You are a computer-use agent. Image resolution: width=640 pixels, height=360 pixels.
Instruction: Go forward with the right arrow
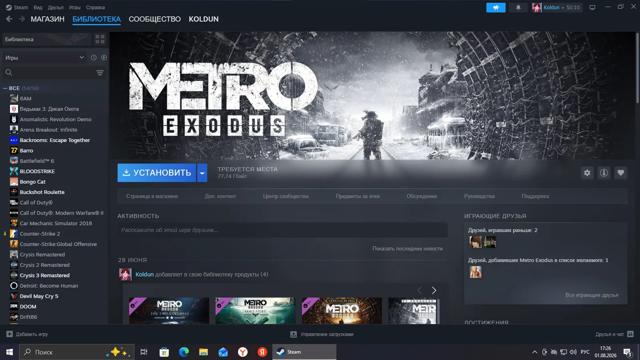coord(22,19)
